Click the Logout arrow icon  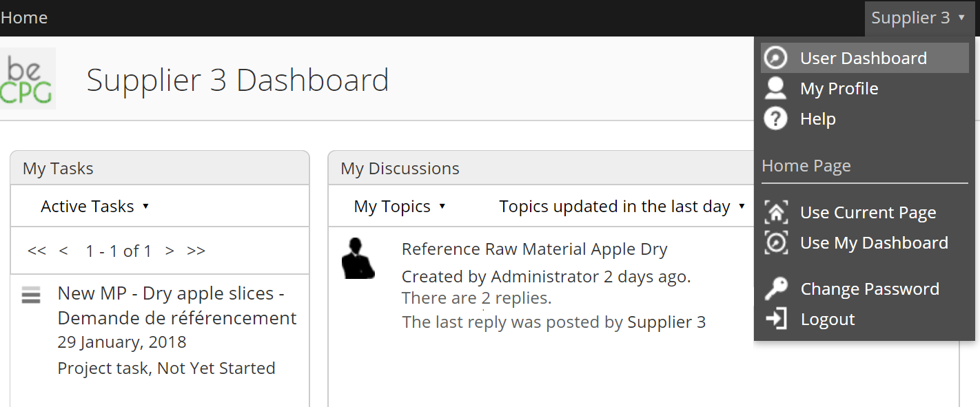click(x=776, y=319)
